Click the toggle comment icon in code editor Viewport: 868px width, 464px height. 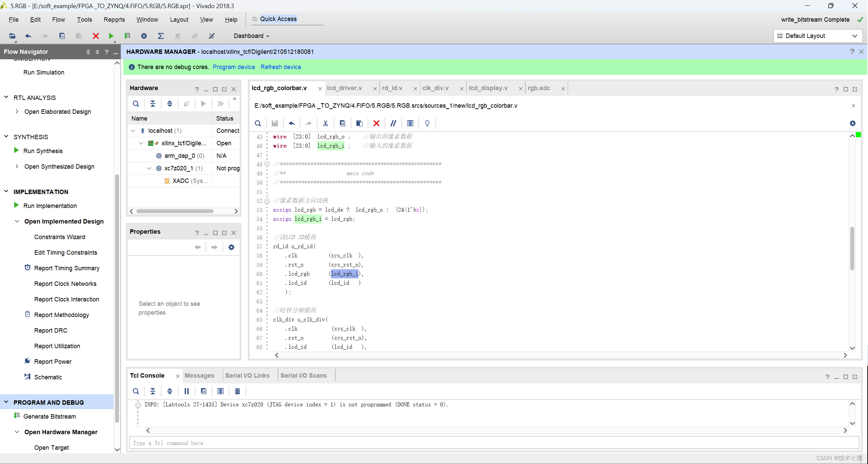[x=393, y=123]
